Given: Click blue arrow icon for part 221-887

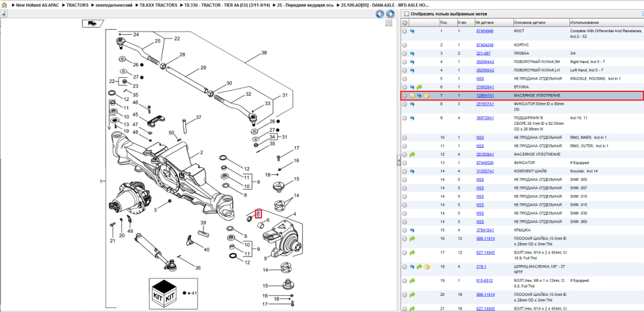Looking at the screenshot, I should 412,53.
